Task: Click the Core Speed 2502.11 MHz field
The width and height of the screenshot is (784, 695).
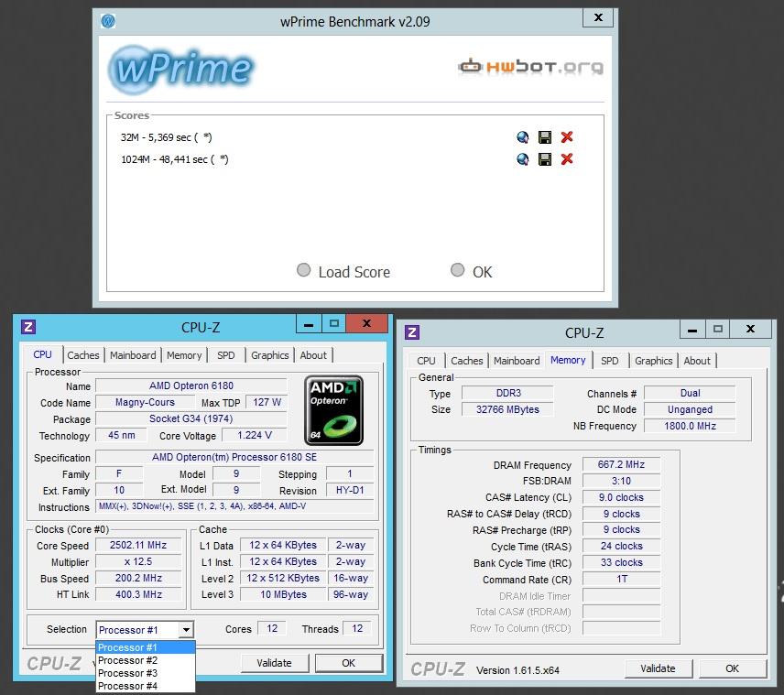Action: [x=138, y=545]
